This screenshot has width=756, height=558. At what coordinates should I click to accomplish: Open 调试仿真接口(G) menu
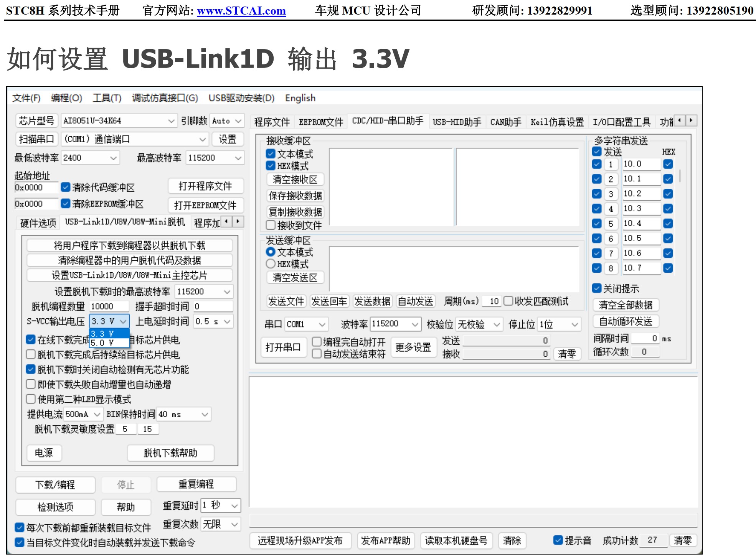point(165,98)
